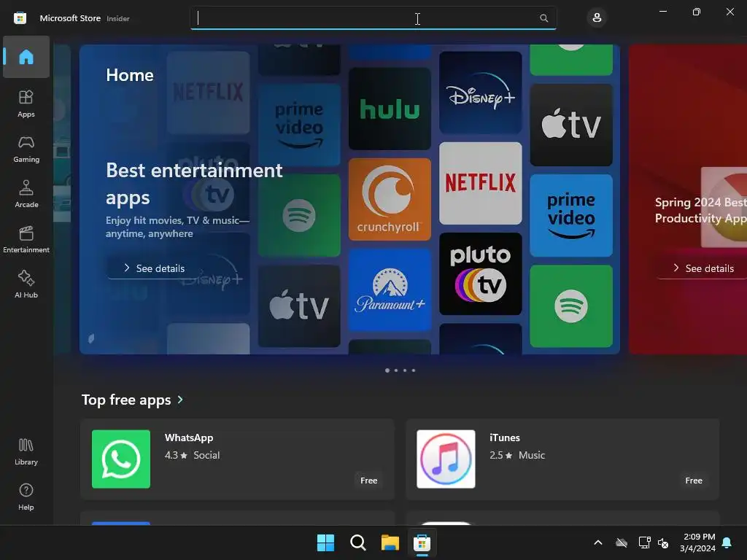Screen dimensions: 747x560
Task: Open the Arcade section
Action: point(26,194)
